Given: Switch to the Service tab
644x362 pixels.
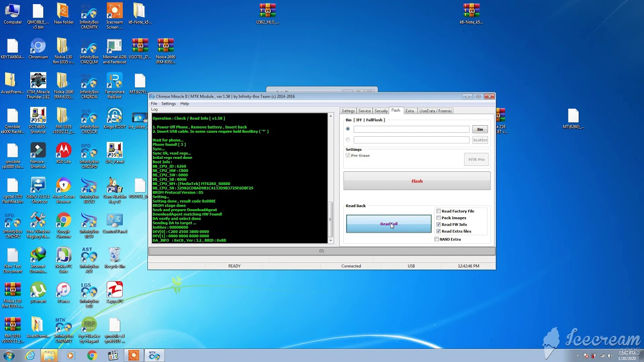Looking at the screenshot, I should [365, 111].
